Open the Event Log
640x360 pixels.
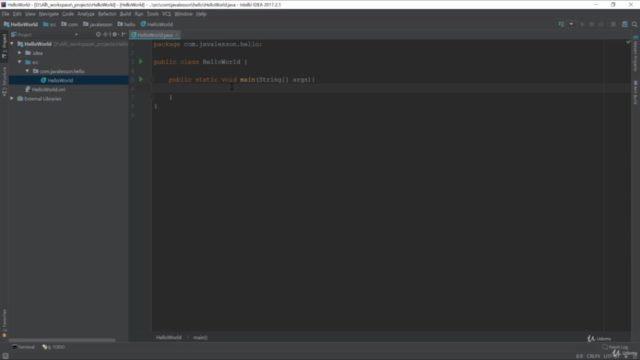coord(615,347)
